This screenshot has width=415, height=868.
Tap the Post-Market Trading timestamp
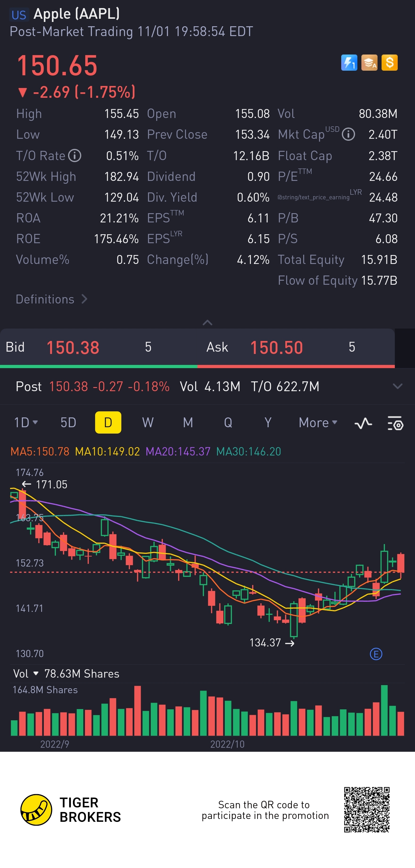pos(131,32)
